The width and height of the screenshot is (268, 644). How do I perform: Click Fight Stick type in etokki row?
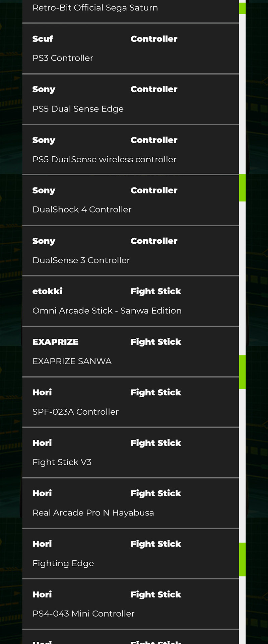click(x=156, y=291)
